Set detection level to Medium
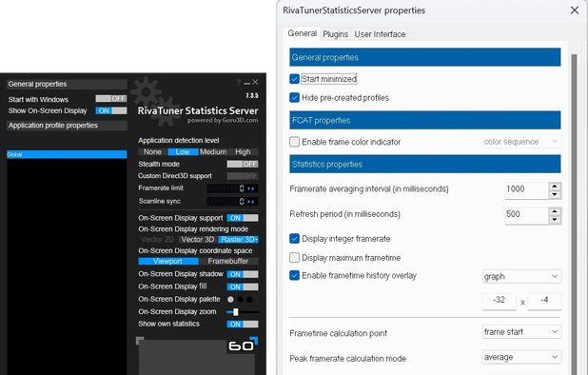 pyautogui.click(x=213, y=152)
